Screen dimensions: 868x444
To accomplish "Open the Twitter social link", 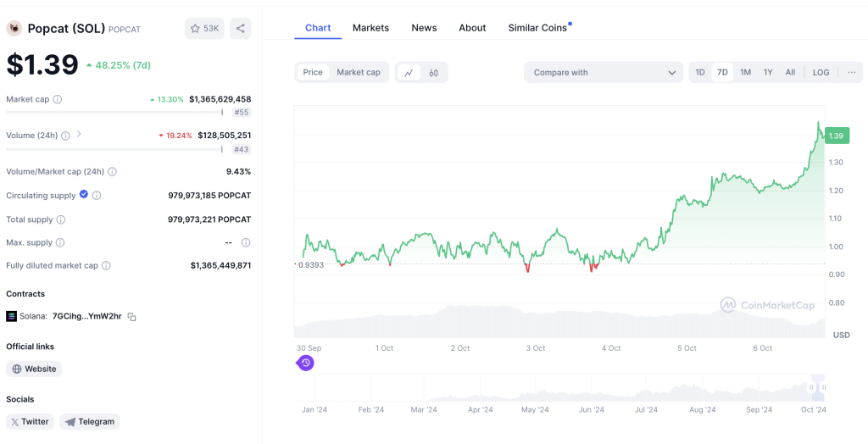I will point(30,422).
